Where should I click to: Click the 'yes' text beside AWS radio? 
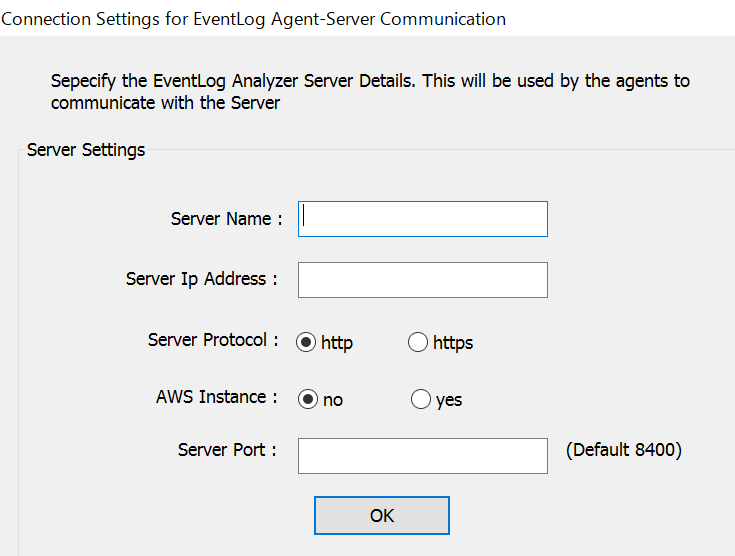(449, 400)
